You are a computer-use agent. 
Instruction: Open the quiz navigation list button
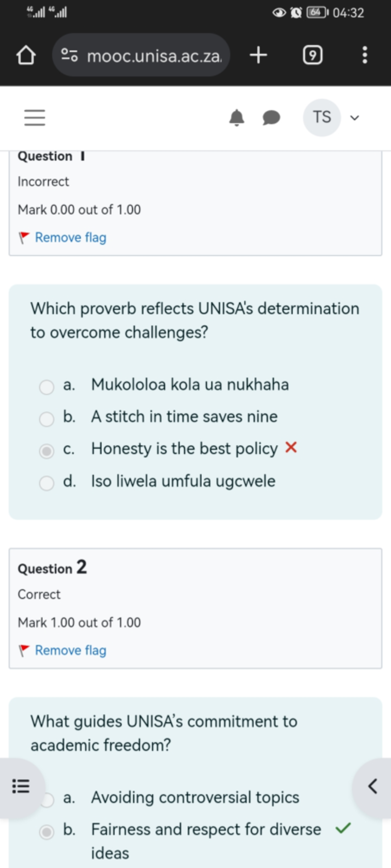click(21, 786)
